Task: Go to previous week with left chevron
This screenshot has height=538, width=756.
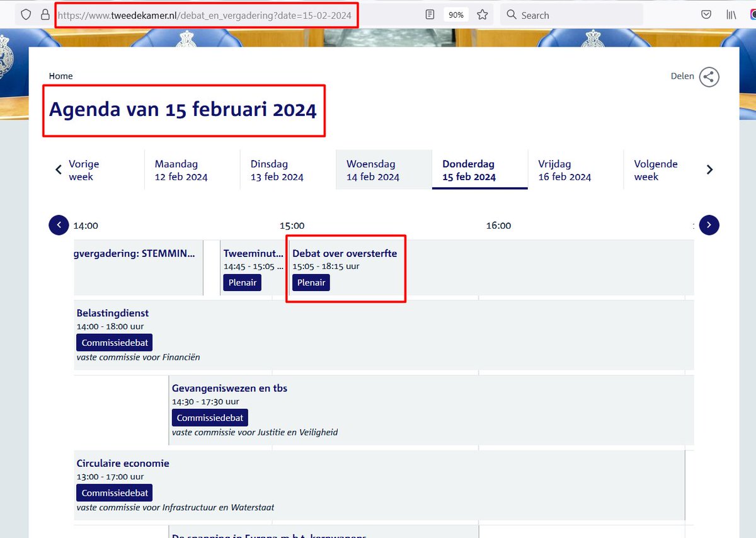Action: 59,169
